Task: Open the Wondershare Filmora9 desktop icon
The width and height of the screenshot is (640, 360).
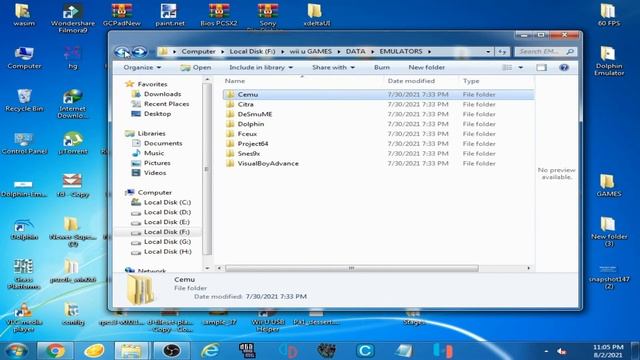Action: point(73,18)
